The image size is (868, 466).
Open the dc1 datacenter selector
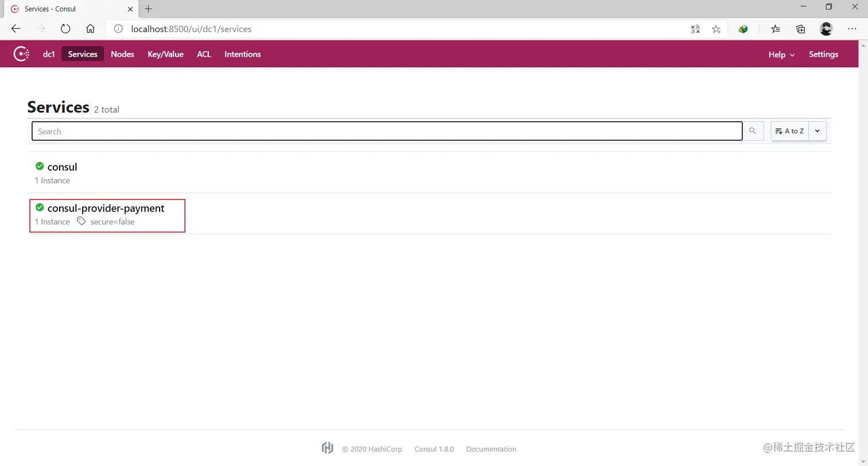(49, 54)
